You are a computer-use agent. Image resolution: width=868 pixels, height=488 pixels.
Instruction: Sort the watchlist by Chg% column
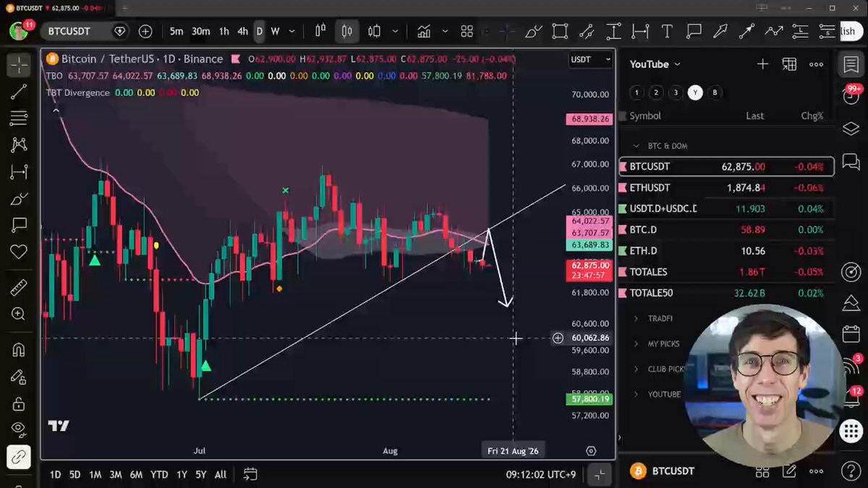click(812, 116)
